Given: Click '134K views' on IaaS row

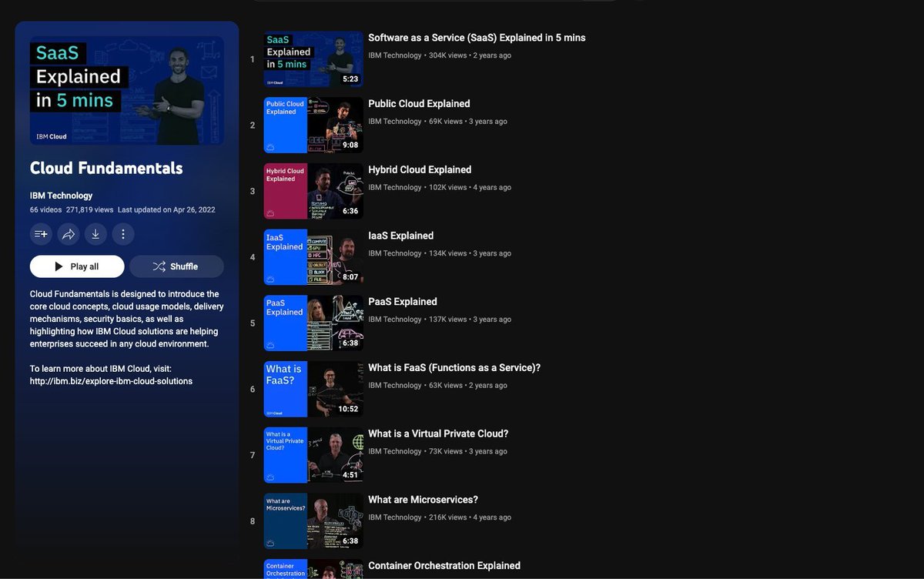Looking at the screenshot, I should [448, 253].
